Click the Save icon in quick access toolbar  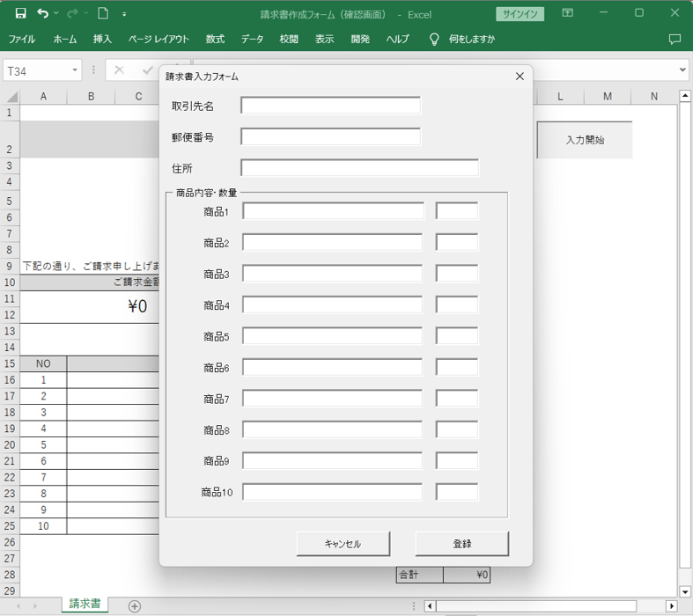(x=20, y=14)
